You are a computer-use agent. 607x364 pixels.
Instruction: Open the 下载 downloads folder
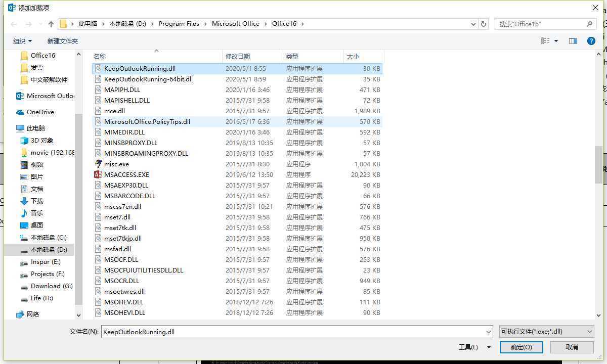32,201
